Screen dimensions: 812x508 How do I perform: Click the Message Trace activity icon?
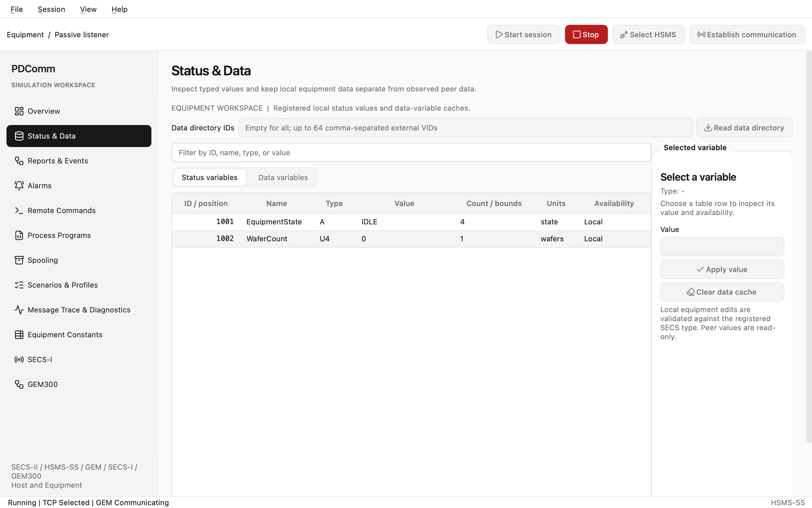click(x=19, y=310)
